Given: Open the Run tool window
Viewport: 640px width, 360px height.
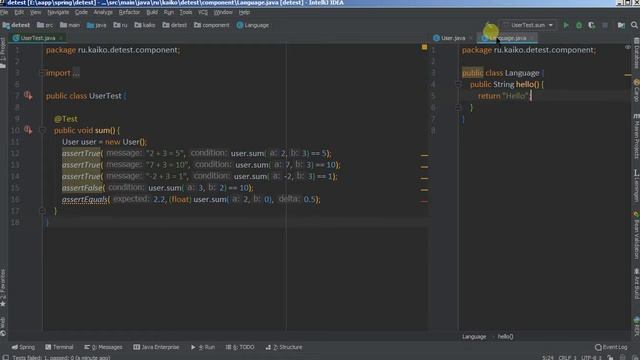Looking at the screenshot, I should (203, 347).
